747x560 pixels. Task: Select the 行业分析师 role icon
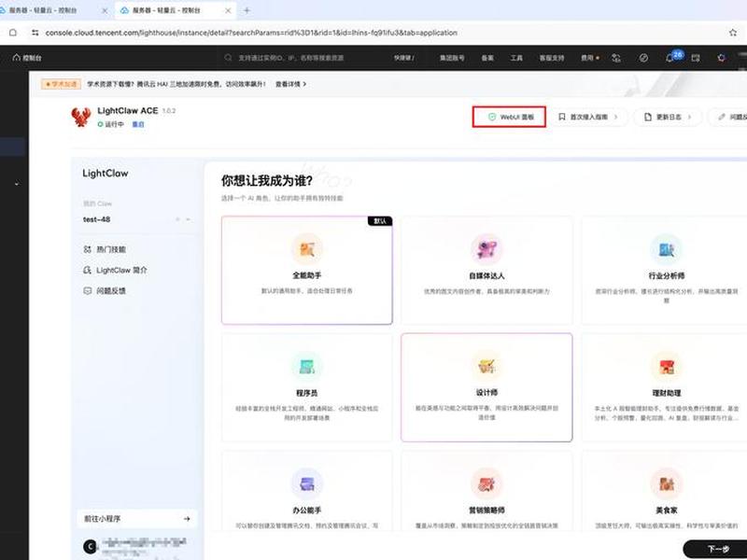pos(666,249)
